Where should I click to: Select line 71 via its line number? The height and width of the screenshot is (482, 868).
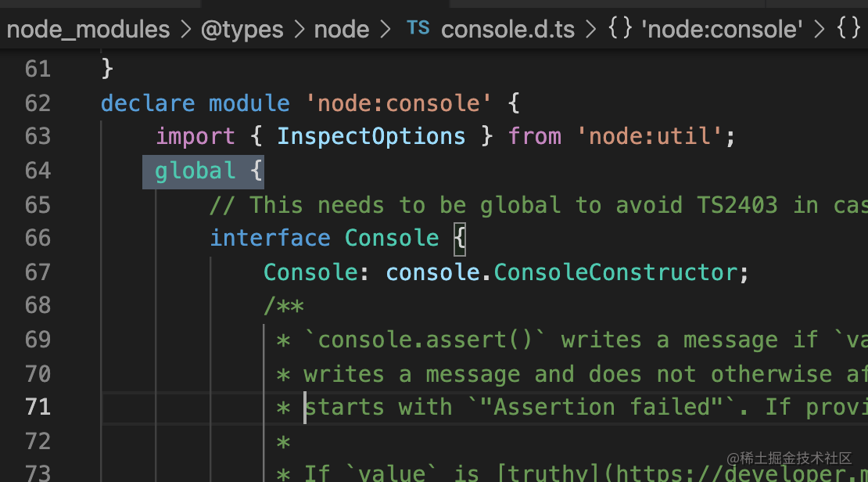point(38,407)
